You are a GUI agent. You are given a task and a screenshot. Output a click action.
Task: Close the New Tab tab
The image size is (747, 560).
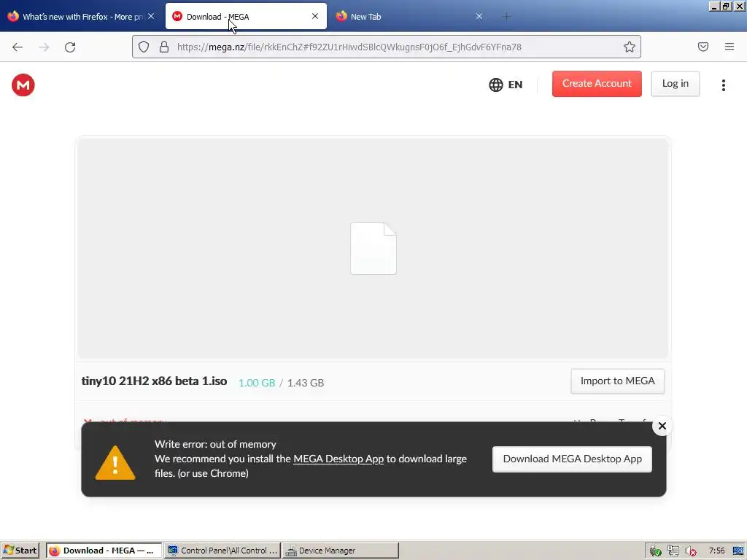[479, 16]
